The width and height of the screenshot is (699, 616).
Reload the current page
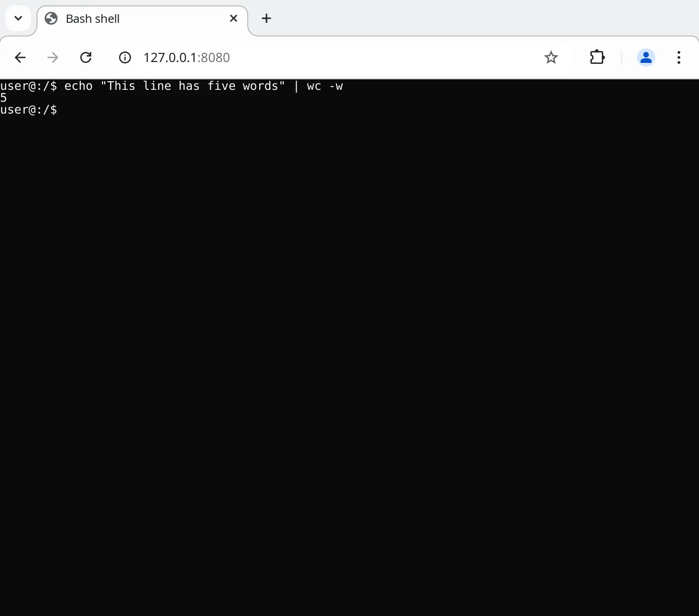click(86, 57)
